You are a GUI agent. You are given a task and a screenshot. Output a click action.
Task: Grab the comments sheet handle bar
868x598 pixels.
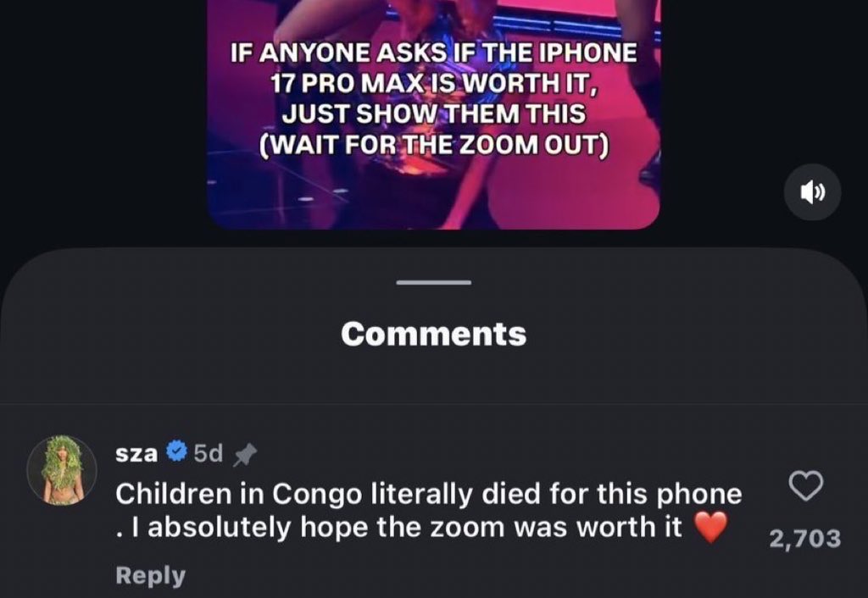[x=434, y=283]
